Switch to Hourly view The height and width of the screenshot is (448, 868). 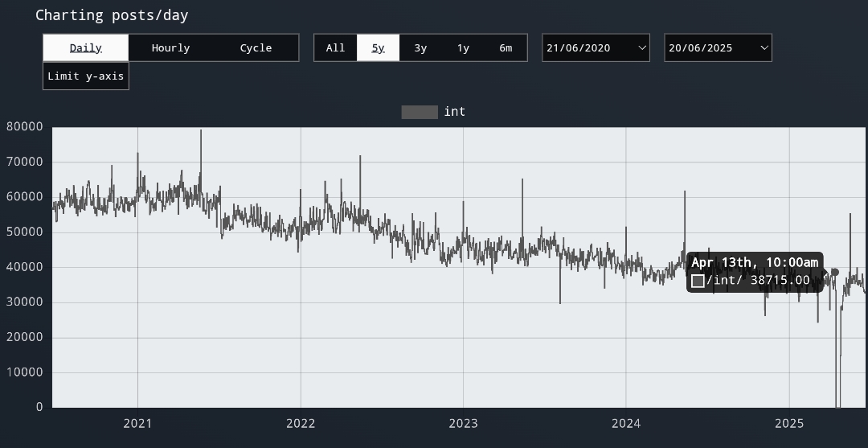170,47
